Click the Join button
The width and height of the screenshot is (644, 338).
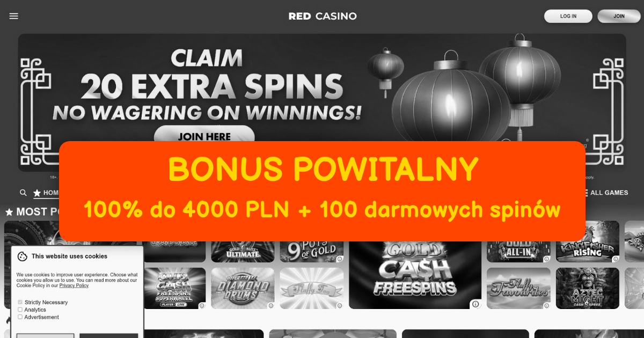pos(619,16)
